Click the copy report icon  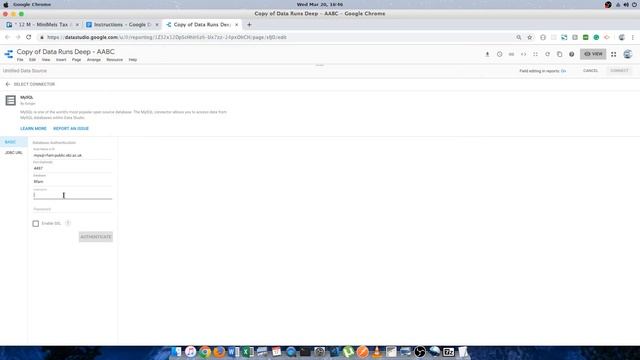(x=559, y=54)
